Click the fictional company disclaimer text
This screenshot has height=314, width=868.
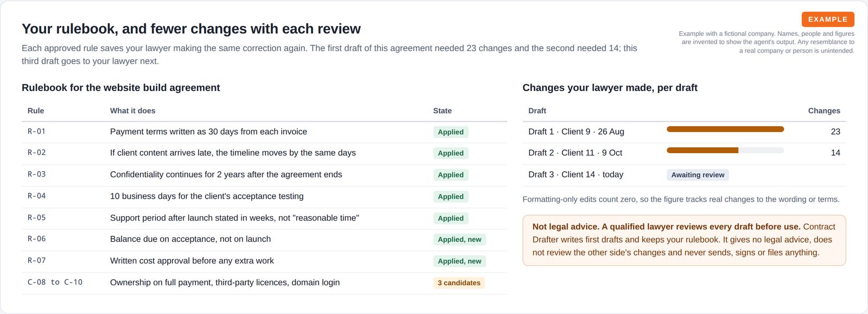tap(766, 42)
